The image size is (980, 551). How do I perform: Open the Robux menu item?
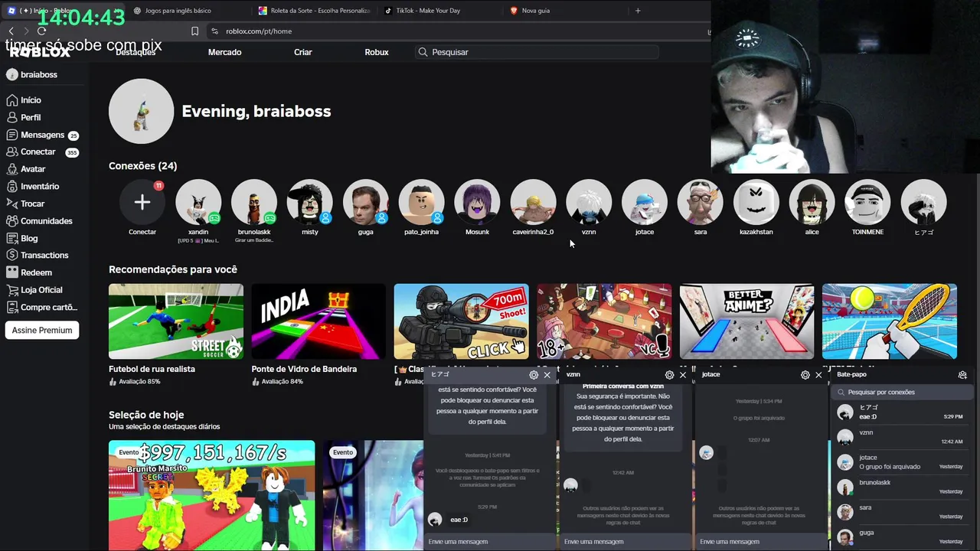(x=377, y=52)
